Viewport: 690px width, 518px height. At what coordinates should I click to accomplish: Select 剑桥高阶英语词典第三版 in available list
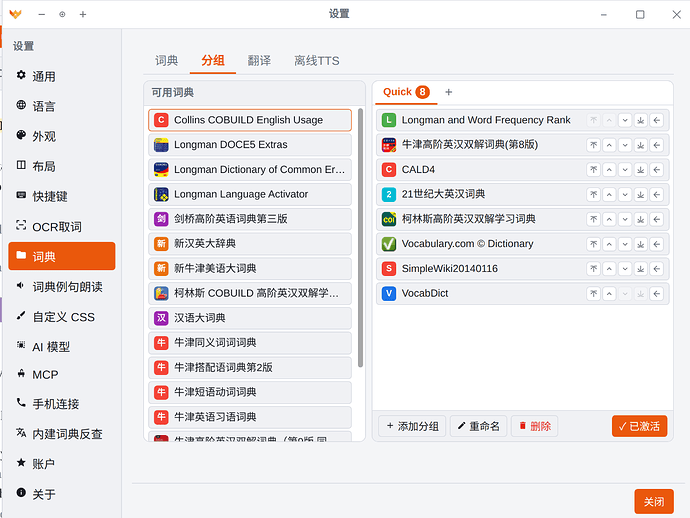tap(250, 219)
